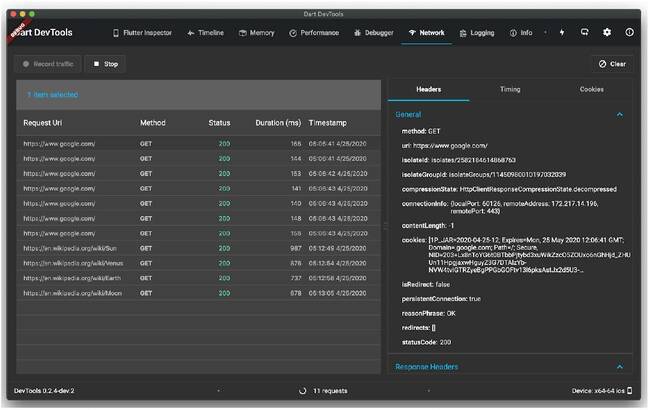Open the Logging tab
The height and width of the screenshot is (410, 648).
click(477, 33)
